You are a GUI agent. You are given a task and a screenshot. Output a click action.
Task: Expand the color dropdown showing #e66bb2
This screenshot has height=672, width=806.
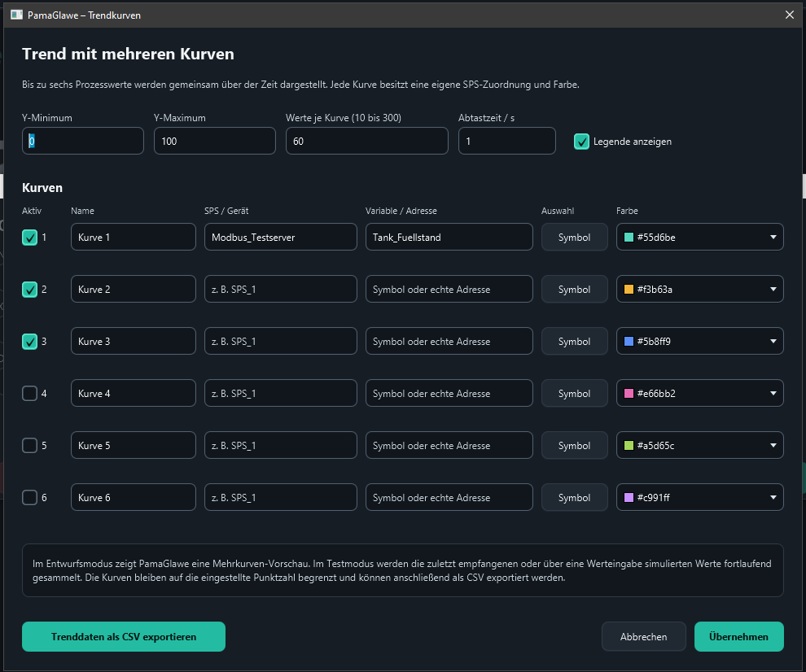[x=699, y=393]
